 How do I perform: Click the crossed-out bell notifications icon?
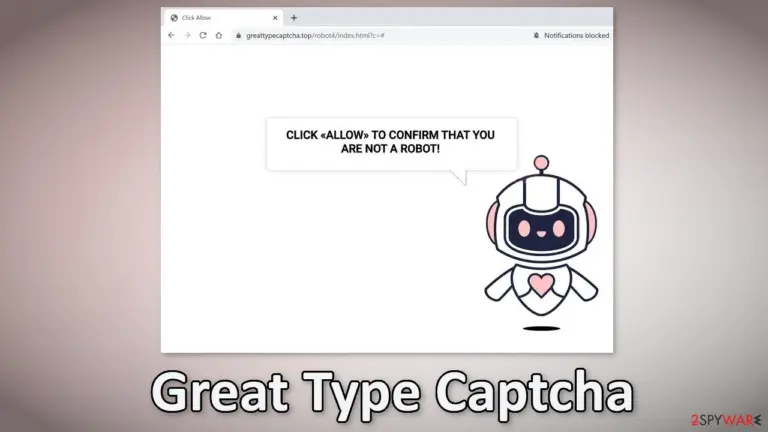coord(536,35)
